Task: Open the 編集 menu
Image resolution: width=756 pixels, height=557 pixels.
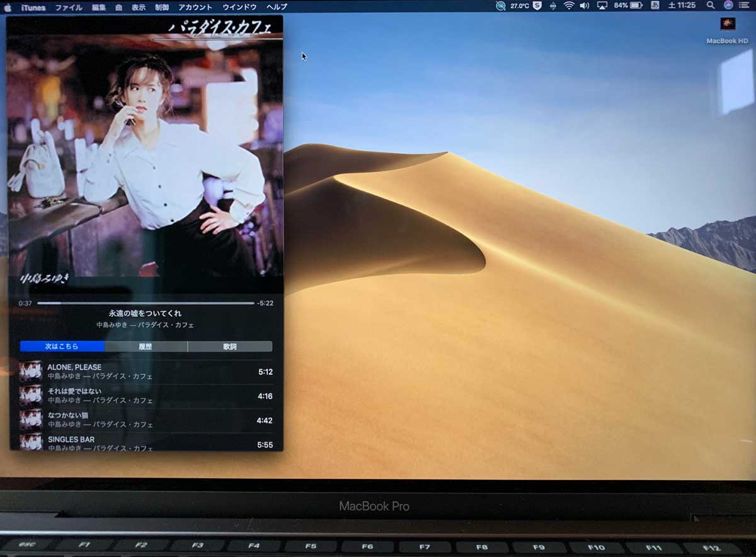Action: (x=98, y=7)
